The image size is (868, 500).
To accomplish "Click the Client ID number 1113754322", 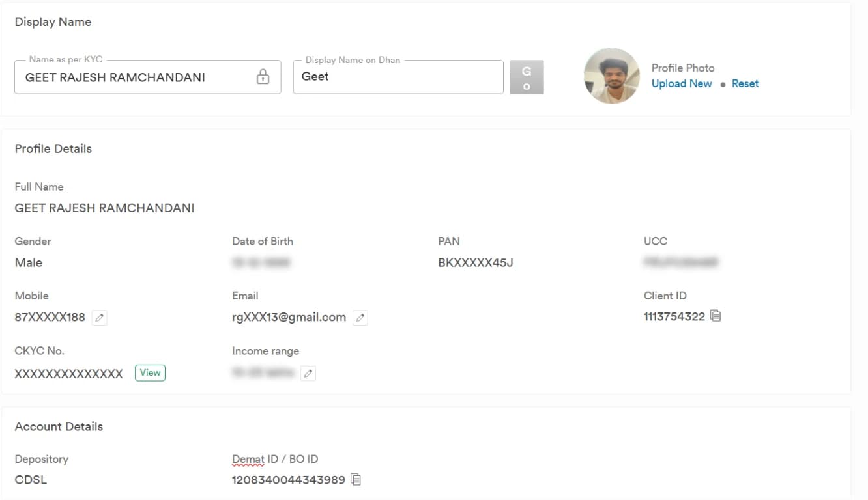I will pyautogui.click(x=674, y=317).
